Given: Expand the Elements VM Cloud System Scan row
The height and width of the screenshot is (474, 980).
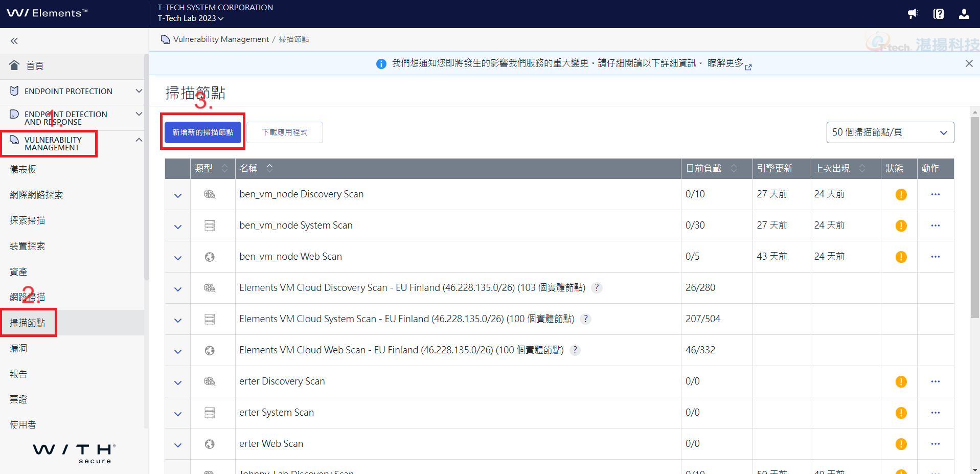Looking at the screenshot, I should pyautogui.click(x=178, y=320).
